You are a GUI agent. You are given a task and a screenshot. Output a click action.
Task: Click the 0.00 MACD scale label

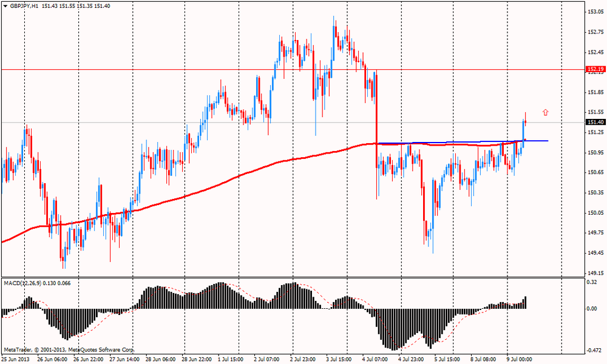(592, 308)
